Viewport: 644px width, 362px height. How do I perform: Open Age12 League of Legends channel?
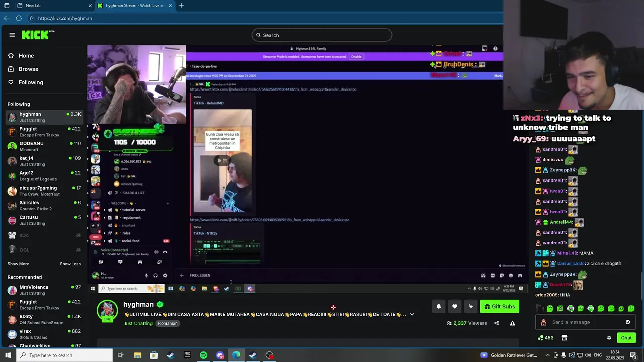[44, 175]
